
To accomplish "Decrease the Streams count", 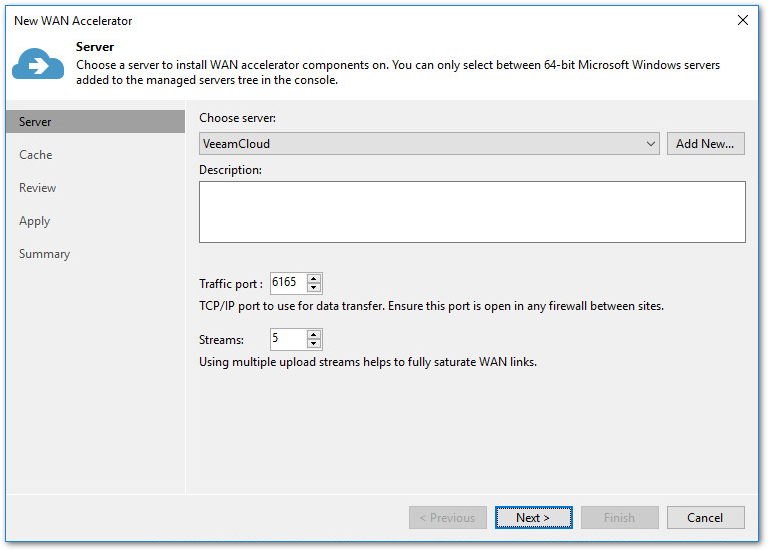I will pyautogui.click(x=314, y=344).
